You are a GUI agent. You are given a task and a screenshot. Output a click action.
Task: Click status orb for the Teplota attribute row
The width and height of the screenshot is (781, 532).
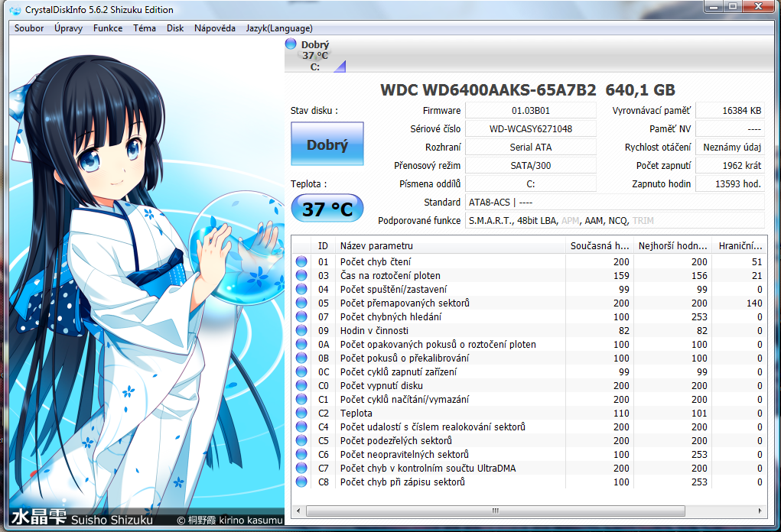(x=301, y=413)
